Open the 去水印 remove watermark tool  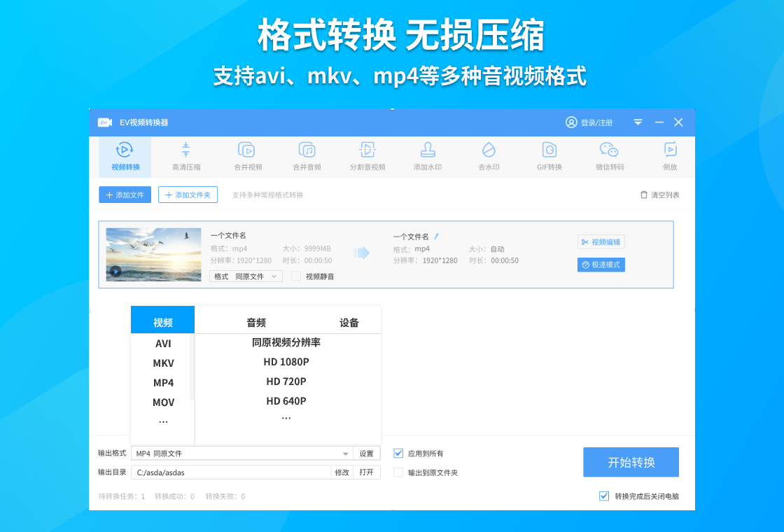489,157
